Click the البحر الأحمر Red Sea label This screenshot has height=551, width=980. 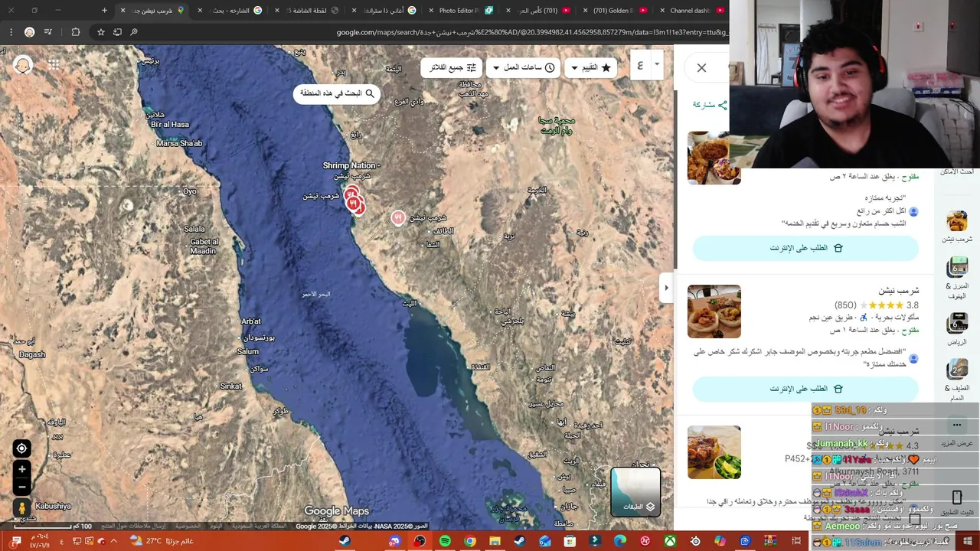point(315,294)
